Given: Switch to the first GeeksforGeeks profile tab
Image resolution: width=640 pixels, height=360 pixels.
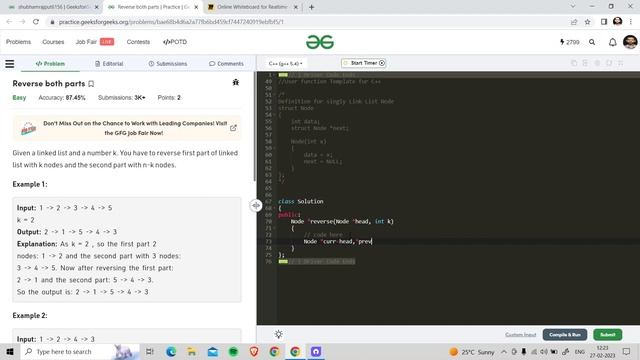Looking at the screenshot, I should click(x=53, y=7).
